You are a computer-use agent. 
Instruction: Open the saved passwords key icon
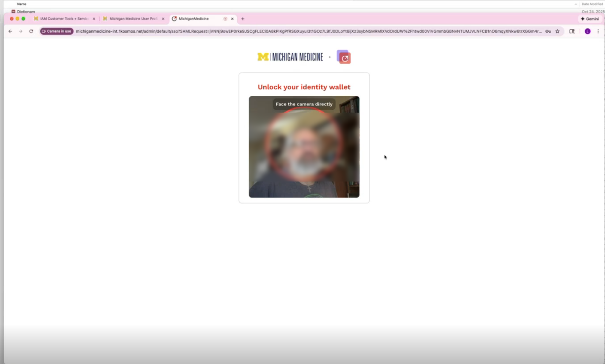click(548, 31)
